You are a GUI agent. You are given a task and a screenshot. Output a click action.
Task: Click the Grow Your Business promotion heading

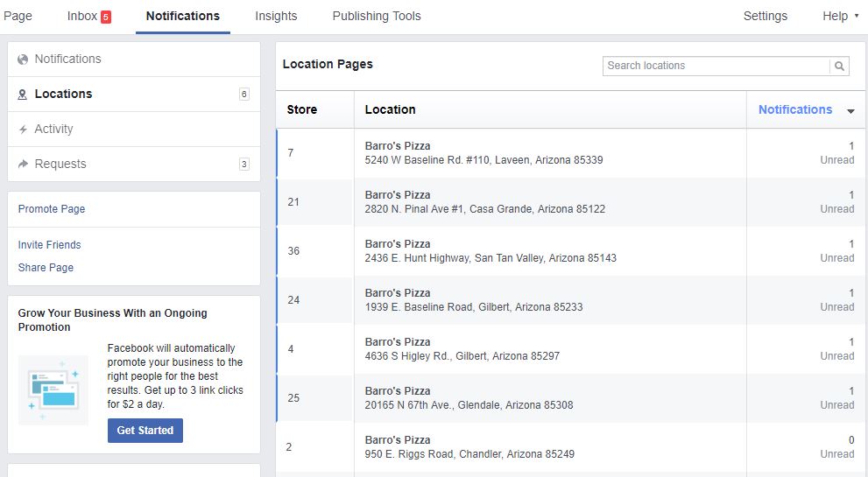click(x=112, y=319)
